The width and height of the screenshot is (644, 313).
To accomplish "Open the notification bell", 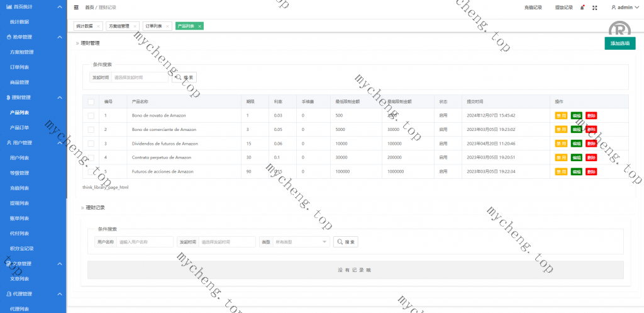I will click(x=582, y=8).
